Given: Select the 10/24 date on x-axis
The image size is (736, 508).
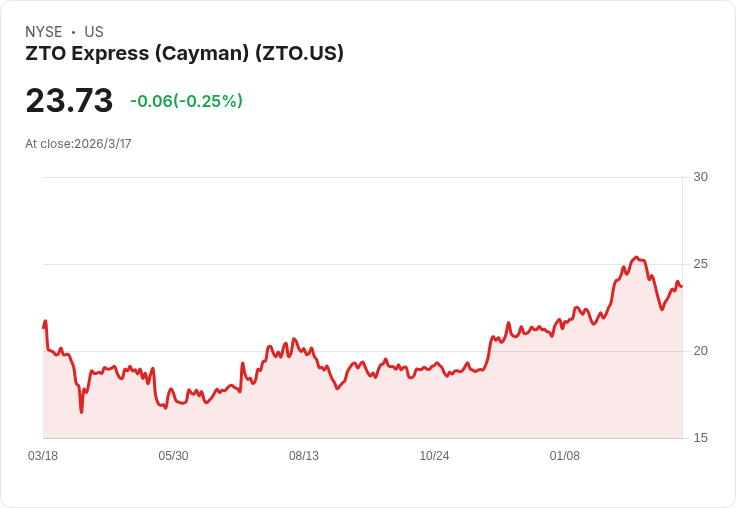Looking at the screenshot, I should coord(434,456).
